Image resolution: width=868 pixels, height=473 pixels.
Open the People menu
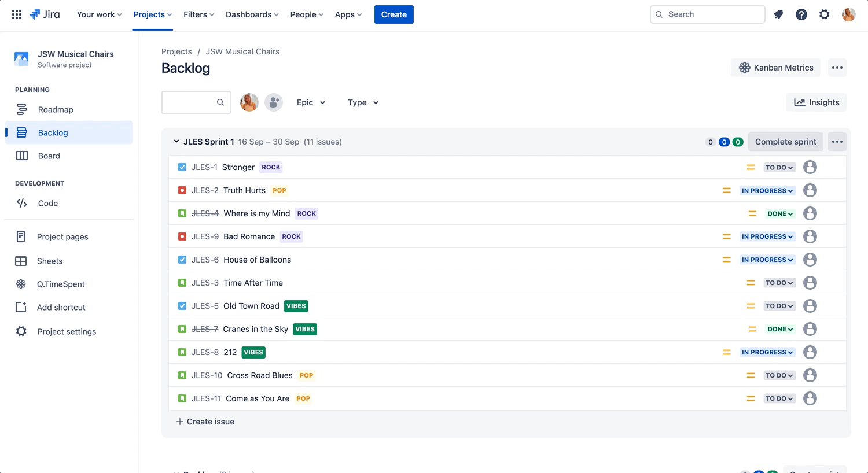[307, 14]
